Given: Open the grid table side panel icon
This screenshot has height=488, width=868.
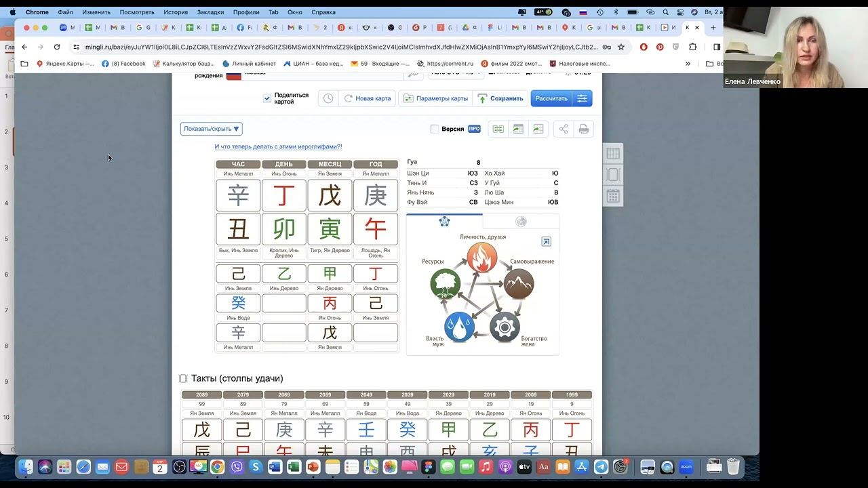Looking at the screenshot, I should 613,154.
